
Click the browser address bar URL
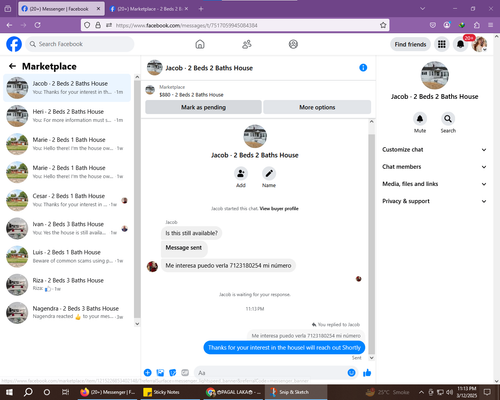click(x=187, y=25)
